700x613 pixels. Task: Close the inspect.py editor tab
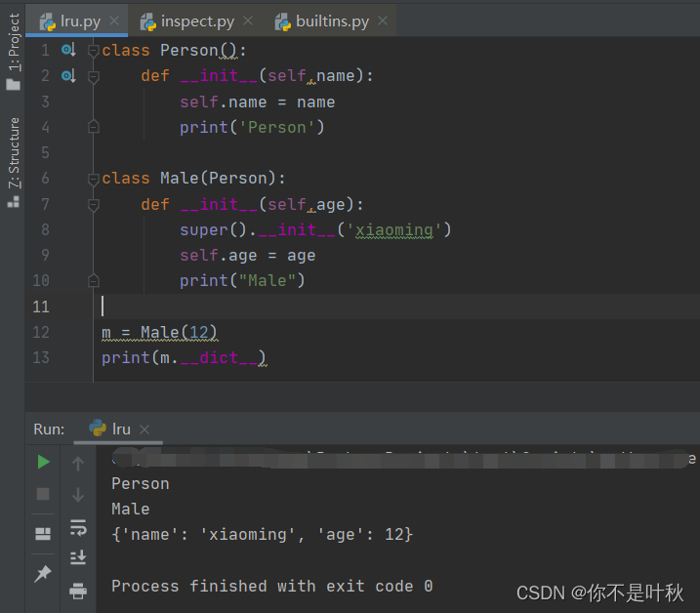click(248, 20)
